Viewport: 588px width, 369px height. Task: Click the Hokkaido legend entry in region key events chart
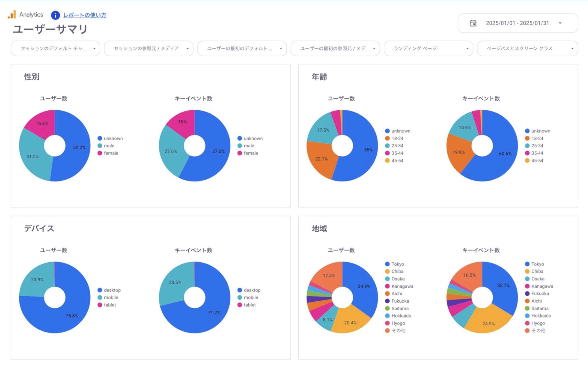click(541, 316)
